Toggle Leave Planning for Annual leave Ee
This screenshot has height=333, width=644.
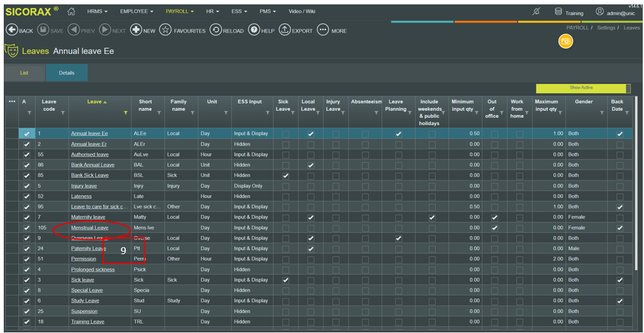coord(398,133)
